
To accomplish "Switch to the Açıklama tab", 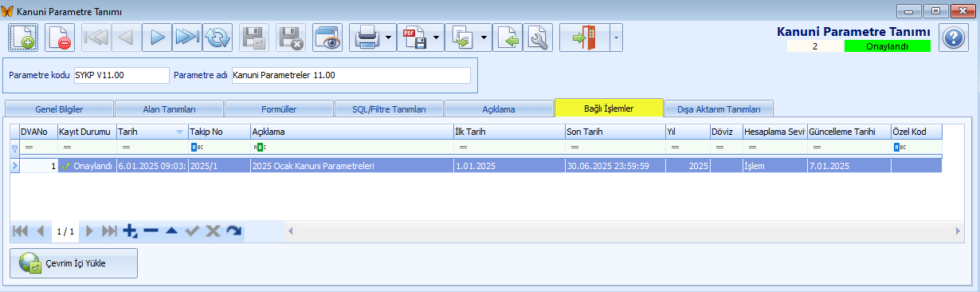I will (x=499, y=109).
